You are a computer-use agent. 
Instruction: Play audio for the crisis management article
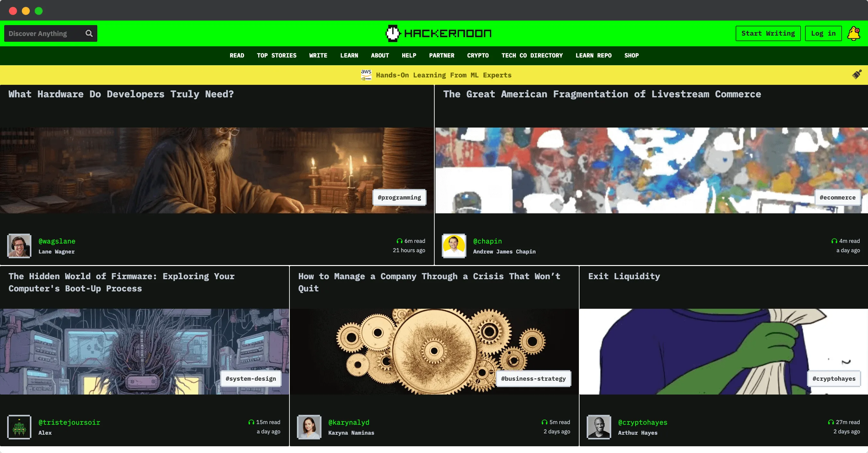(545, 422)
